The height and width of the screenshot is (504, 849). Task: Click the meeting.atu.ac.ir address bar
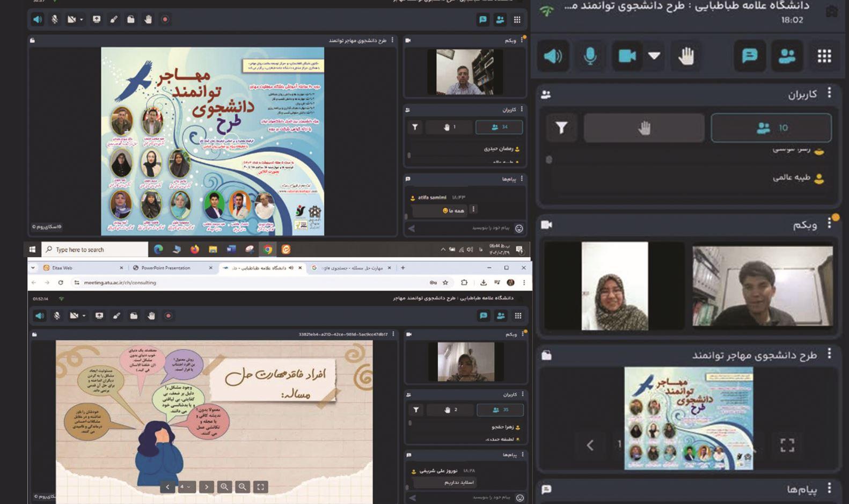(x=251, y=282)
